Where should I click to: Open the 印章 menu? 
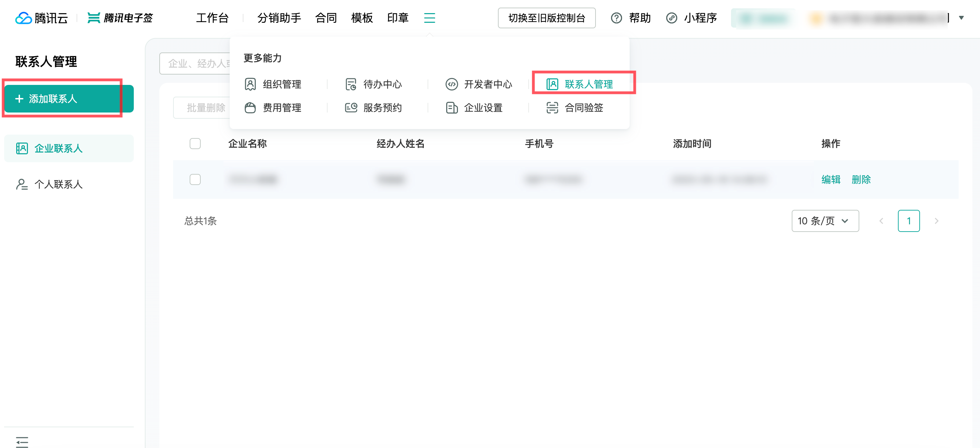(398, 18)
